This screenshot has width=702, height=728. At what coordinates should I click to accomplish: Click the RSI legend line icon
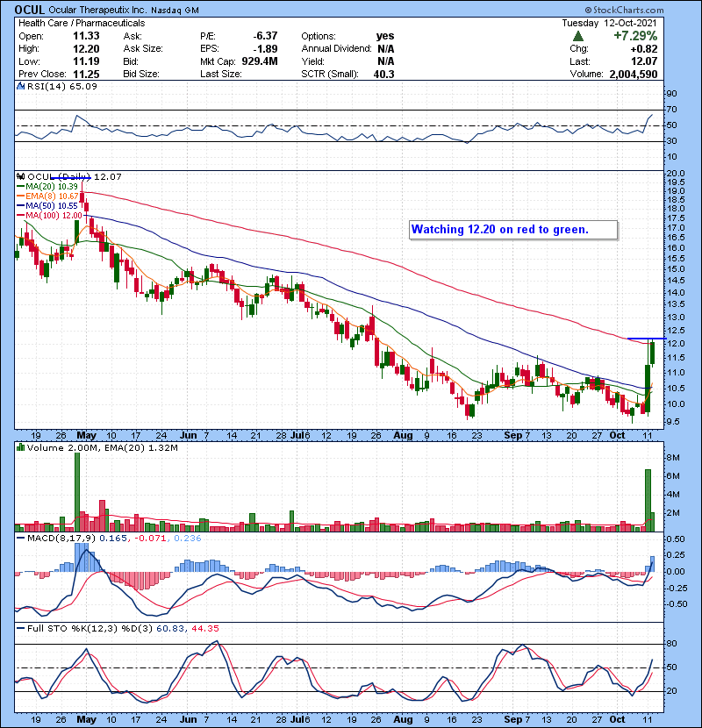pos(20,86)
